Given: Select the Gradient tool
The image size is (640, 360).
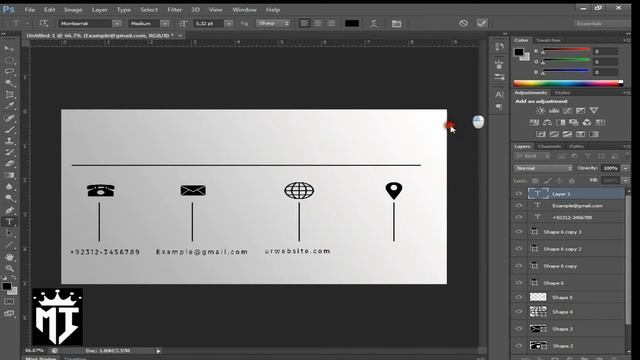Looking at the screenshot, I should tap(9, 175).
